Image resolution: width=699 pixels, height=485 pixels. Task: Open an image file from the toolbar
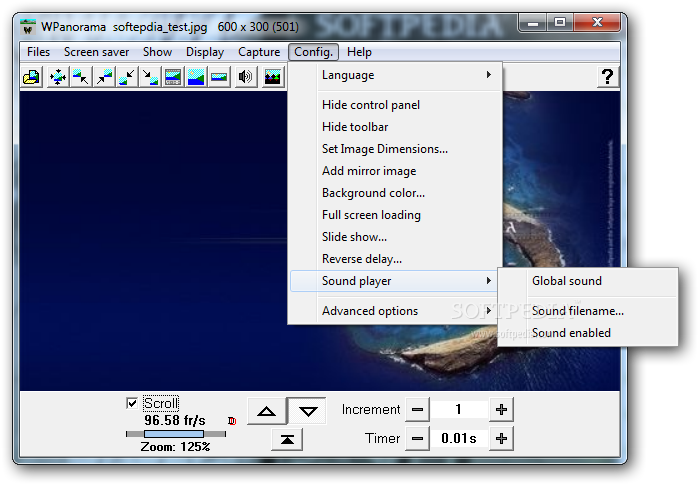pyautogui.click(x=31, y=77)
